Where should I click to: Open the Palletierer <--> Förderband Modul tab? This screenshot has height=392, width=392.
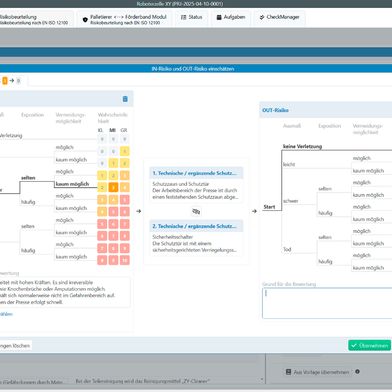click(x=125, y=19)
